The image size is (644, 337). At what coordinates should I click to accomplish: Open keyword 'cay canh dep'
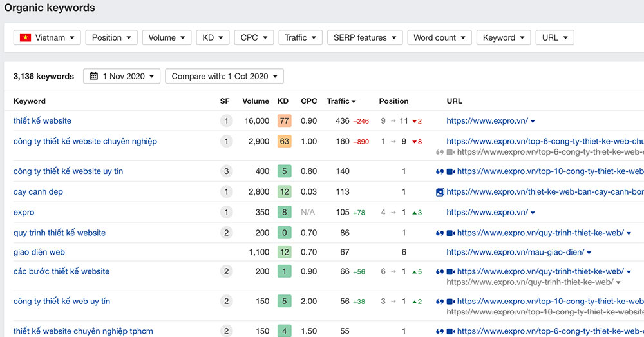point(38,192)
